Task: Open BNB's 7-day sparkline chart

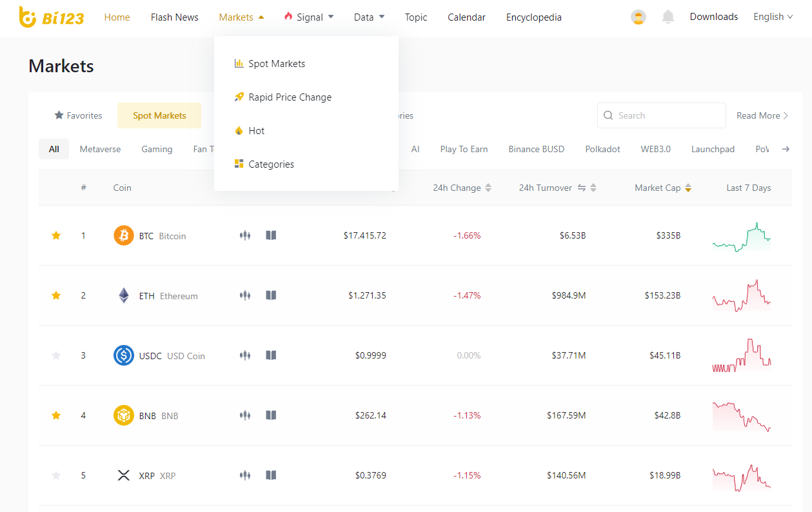Action: point(742,417)
